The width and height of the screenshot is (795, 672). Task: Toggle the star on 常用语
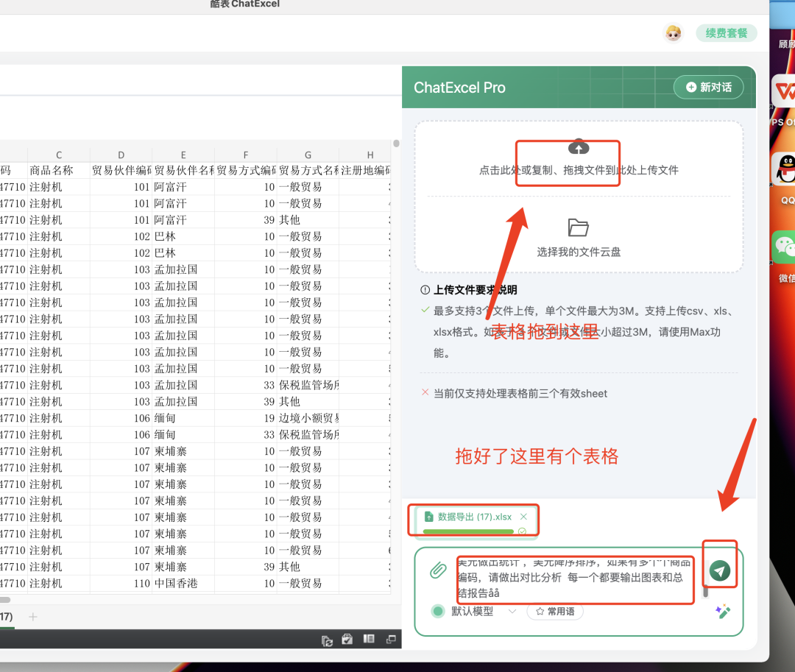pos(540,612)
